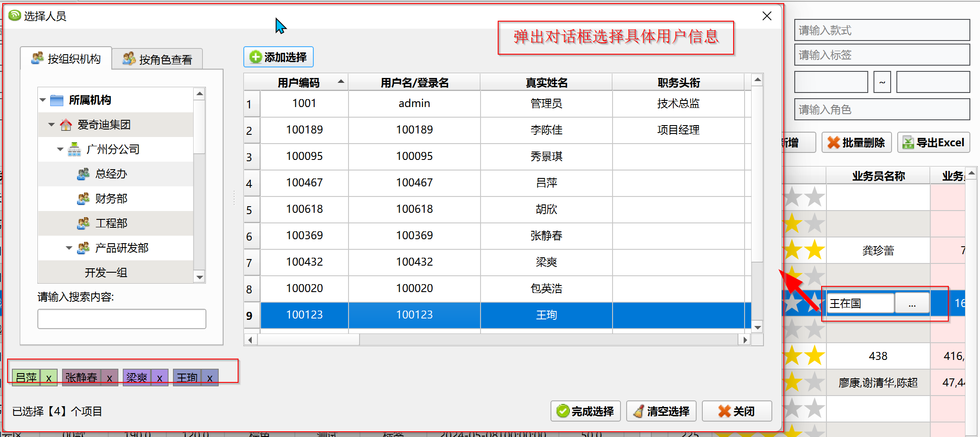Click the 梁爽 selected-person tag label
Image resolution: width=980 pixels, height=437 pixels.
tap(137, 378)
